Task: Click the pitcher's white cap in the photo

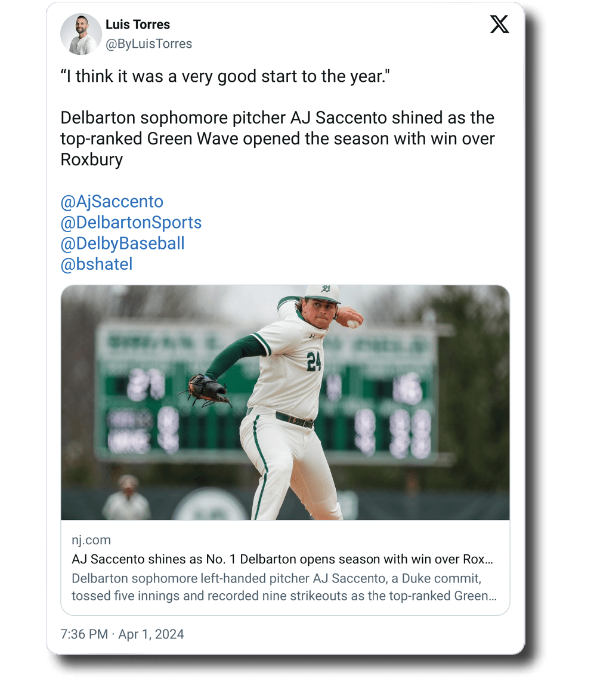Action: 321,292
